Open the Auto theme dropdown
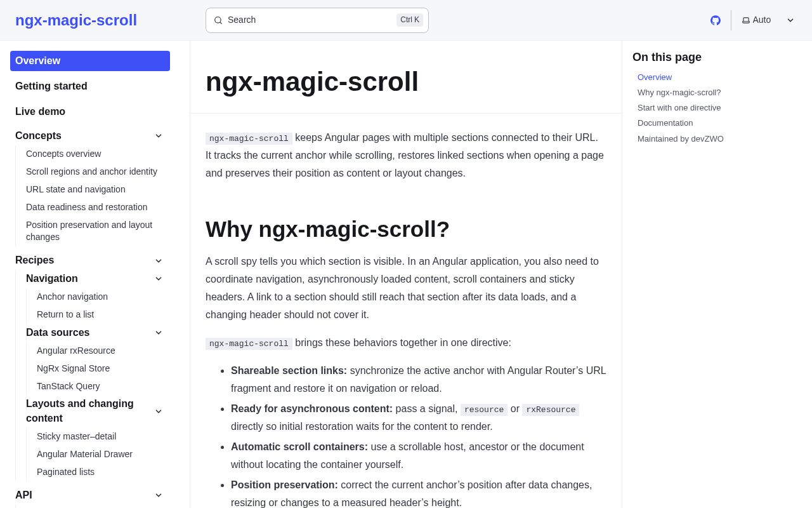 click(x=768, y=20)
